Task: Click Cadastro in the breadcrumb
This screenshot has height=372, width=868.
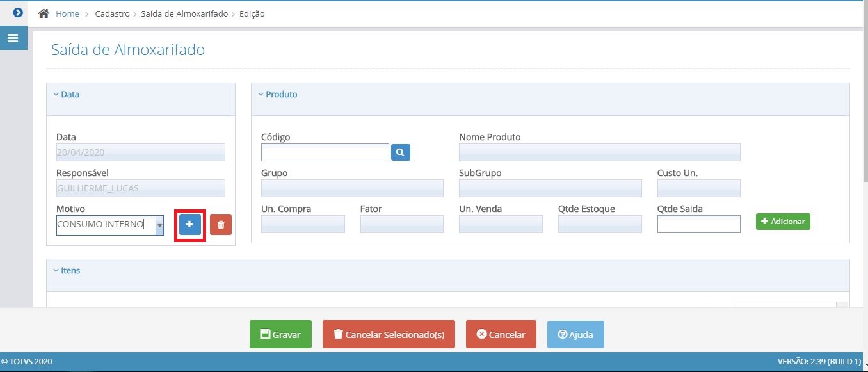Action: click(112, 13)
